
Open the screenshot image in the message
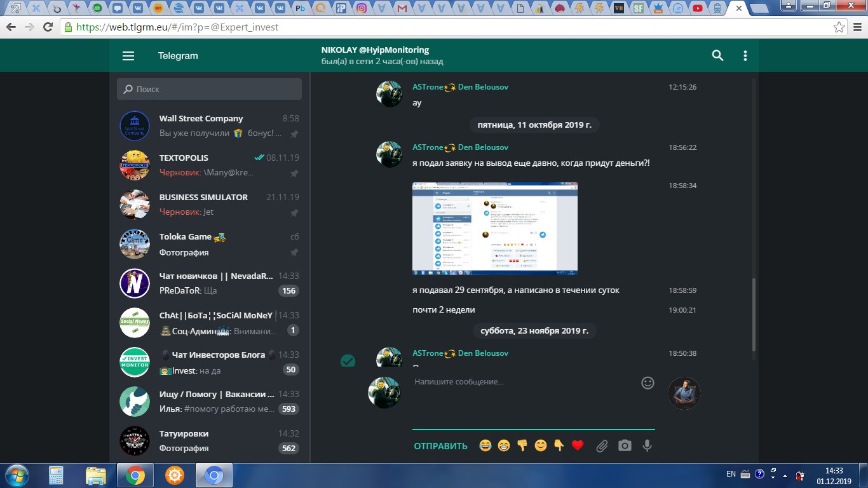495,229
